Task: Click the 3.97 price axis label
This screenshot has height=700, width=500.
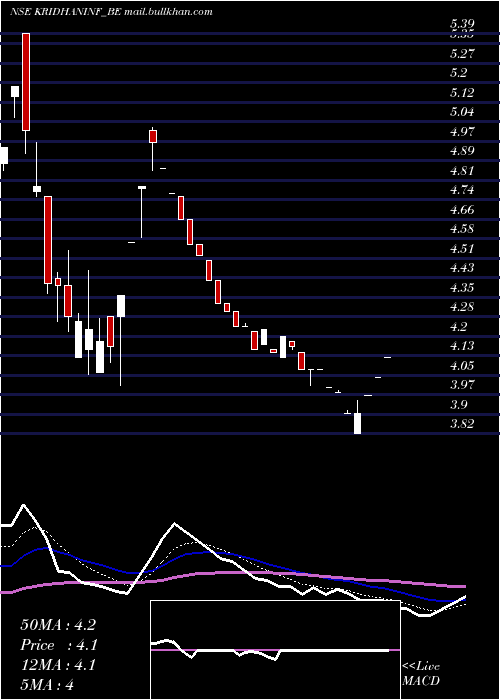Action: tap(462, 385)
